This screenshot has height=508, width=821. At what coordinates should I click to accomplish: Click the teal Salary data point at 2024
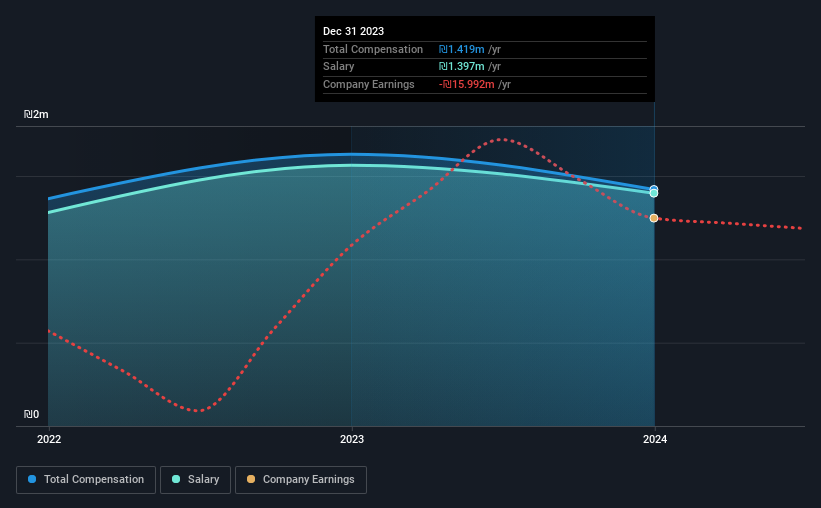tap(654, 194)
